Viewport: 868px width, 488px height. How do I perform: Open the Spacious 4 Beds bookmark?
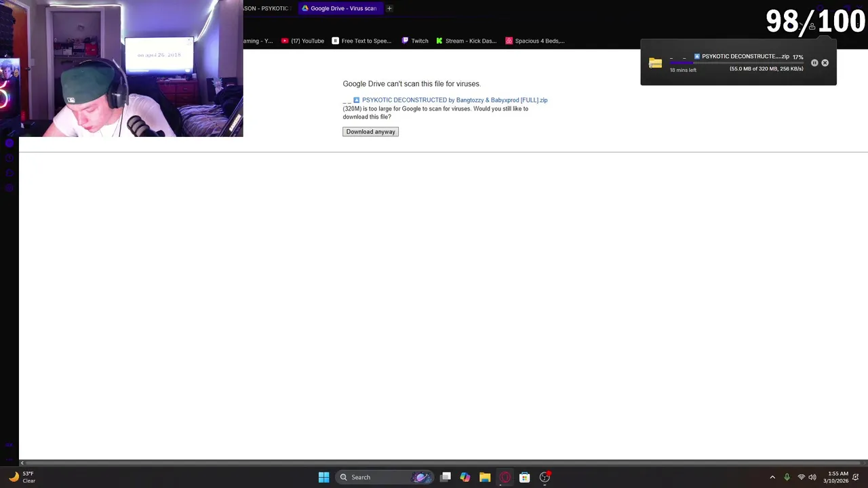tap(535, 41)
